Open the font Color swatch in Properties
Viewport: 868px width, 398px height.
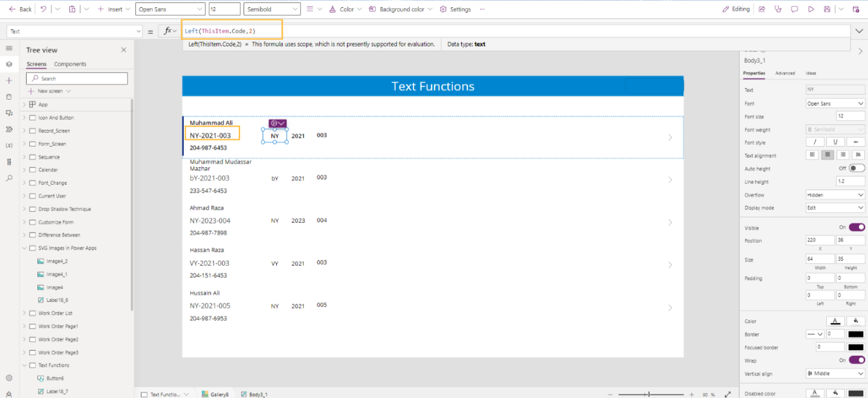click(x=835, y=321)
